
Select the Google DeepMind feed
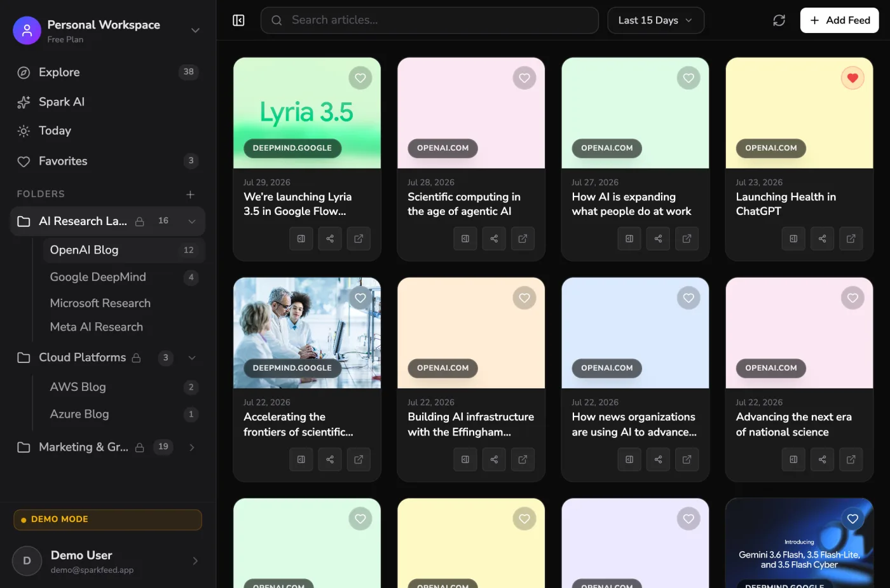coord(124,277)
